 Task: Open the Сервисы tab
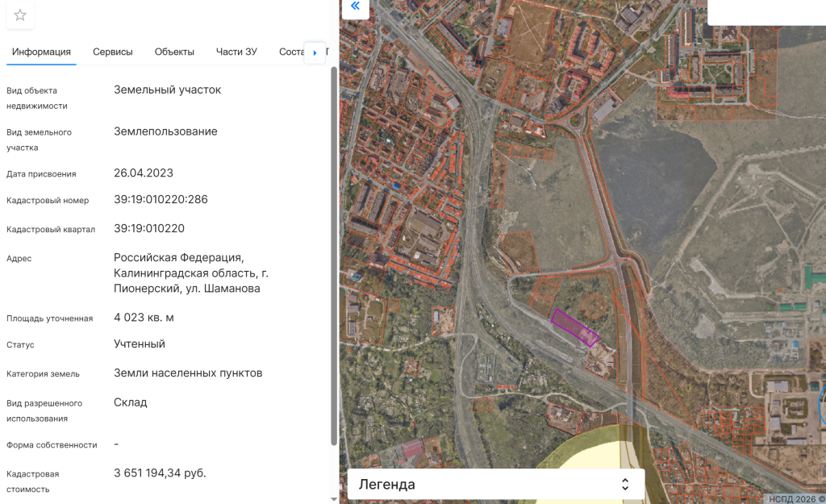(x=113, y=52)
